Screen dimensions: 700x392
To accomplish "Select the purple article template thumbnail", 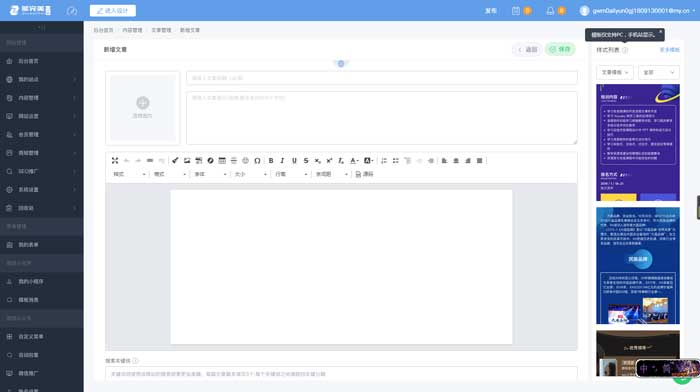I will (638, 142).
